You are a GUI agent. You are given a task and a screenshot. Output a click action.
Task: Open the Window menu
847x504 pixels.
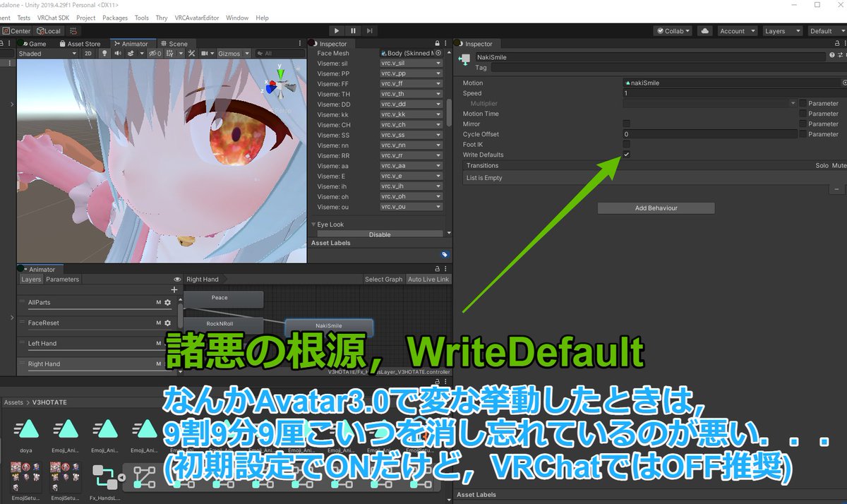237,18
